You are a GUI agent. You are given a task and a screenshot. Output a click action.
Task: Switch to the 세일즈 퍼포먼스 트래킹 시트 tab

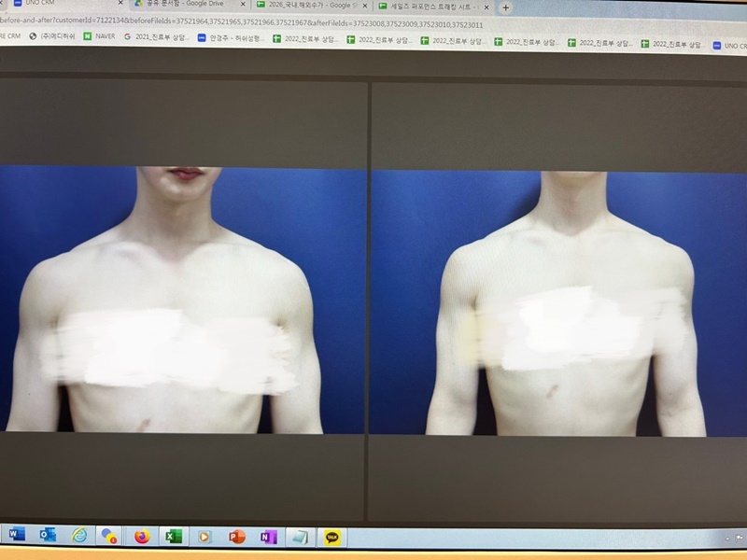433,7
